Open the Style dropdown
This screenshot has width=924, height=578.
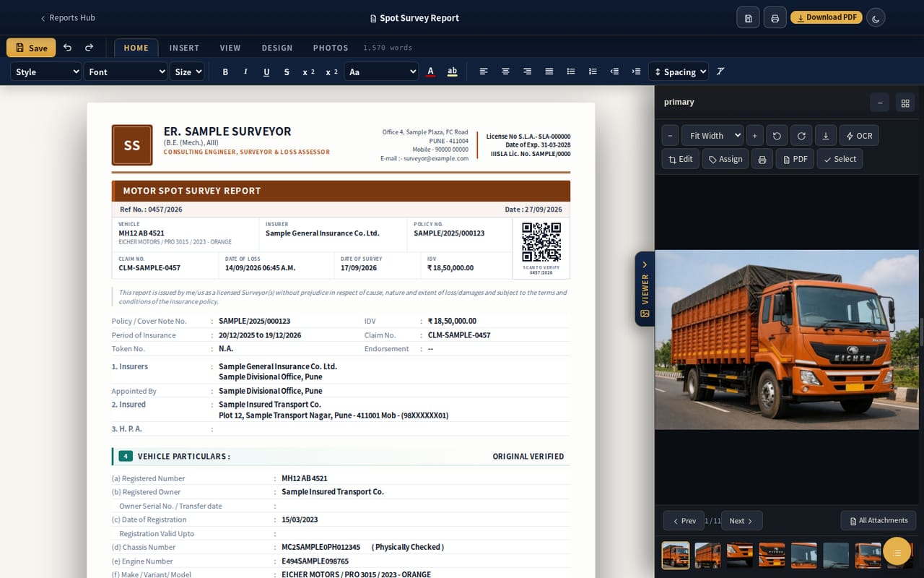tap(46, 72)
